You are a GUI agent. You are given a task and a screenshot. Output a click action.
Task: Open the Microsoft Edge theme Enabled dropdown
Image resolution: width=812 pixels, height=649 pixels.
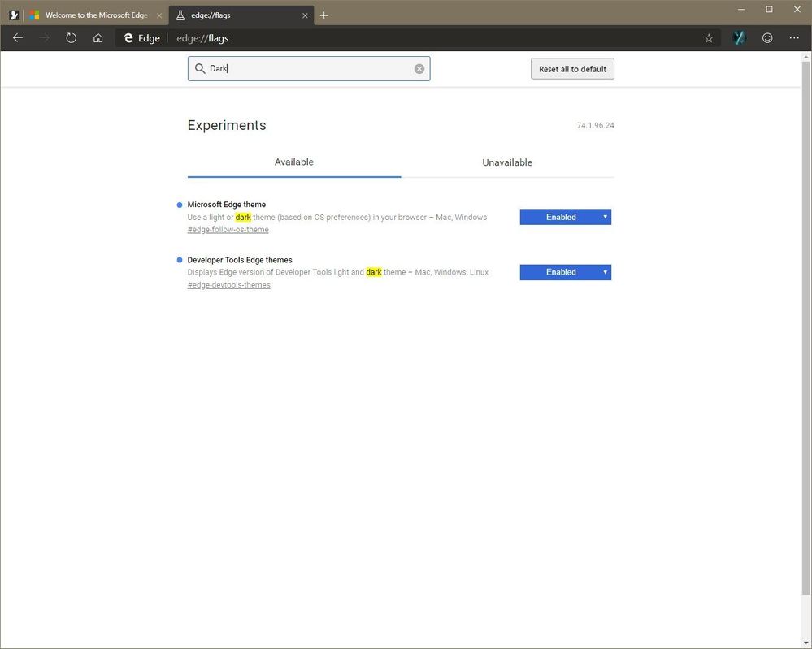[x=566, y=217]
